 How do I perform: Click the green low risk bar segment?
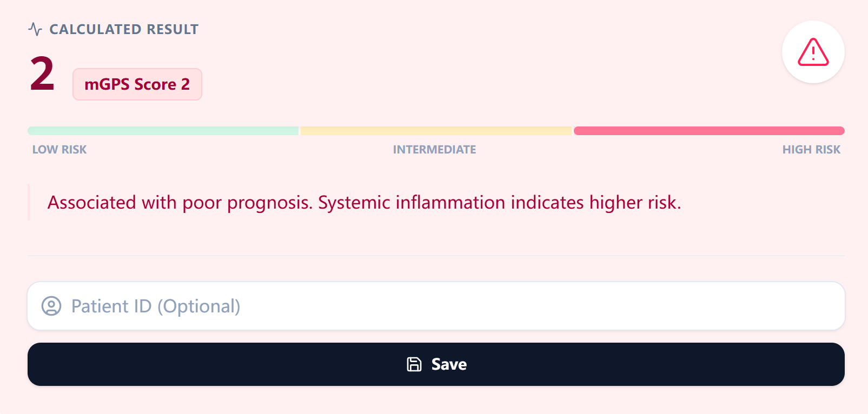(x=163, y=131)
